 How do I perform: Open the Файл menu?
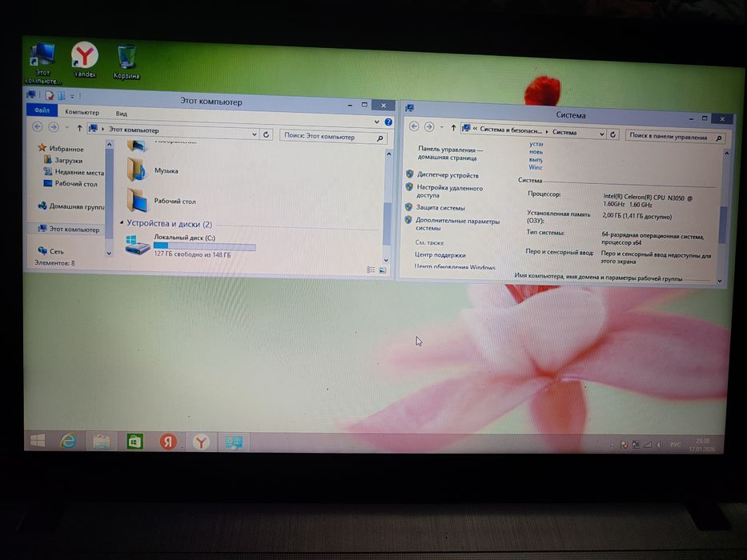42,110
